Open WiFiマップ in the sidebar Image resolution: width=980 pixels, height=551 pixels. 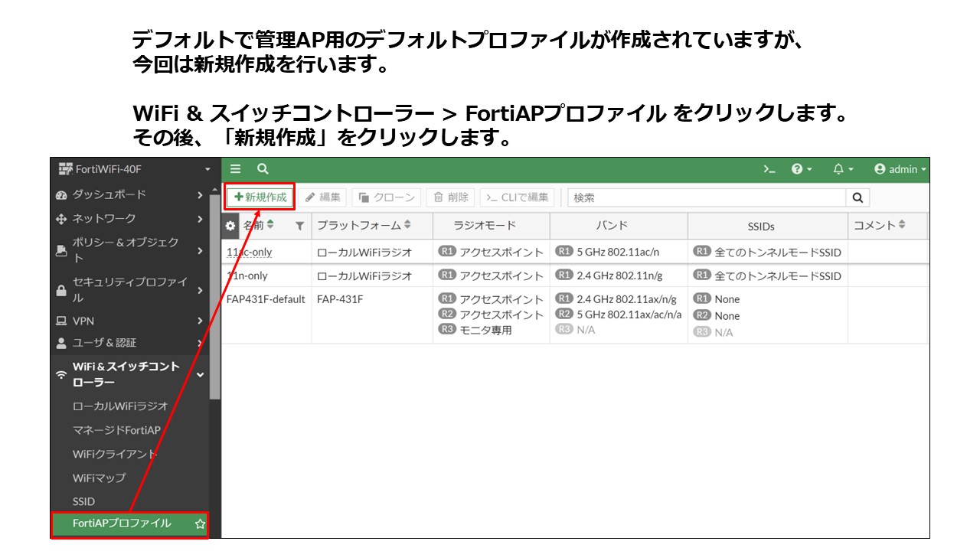click(x=99, y=478)
